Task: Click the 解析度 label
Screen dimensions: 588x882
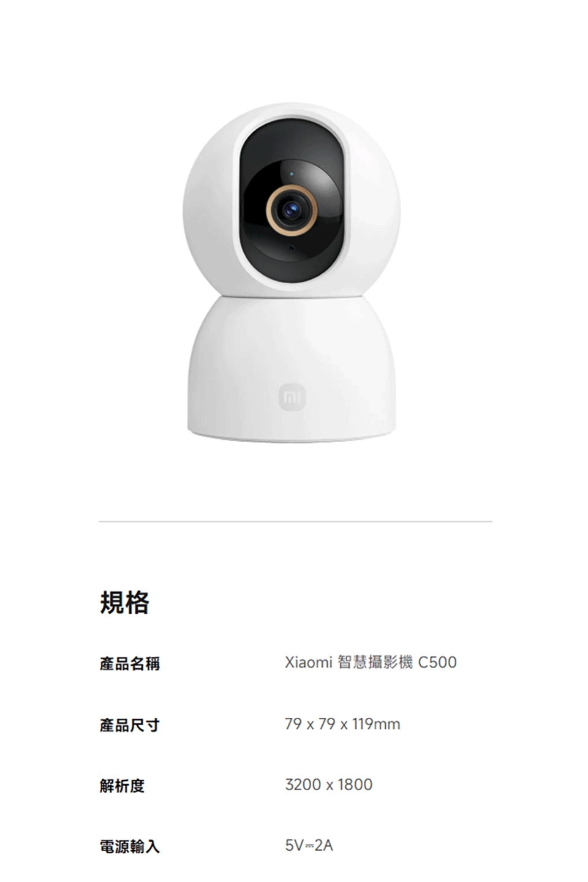Action: (x=122, y=786)
